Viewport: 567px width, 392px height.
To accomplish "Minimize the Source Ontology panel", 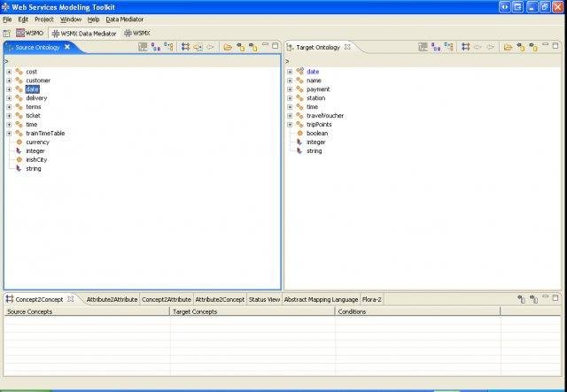I will point(266,45).
